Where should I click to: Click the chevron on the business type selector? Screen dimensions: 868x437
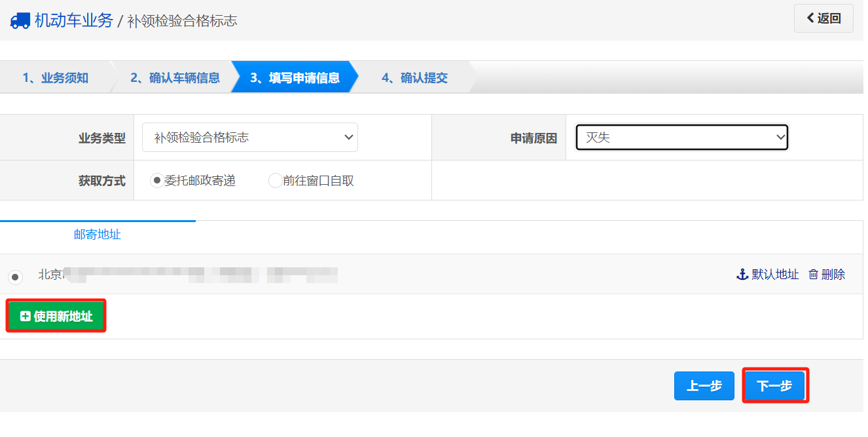click(350, 137)
